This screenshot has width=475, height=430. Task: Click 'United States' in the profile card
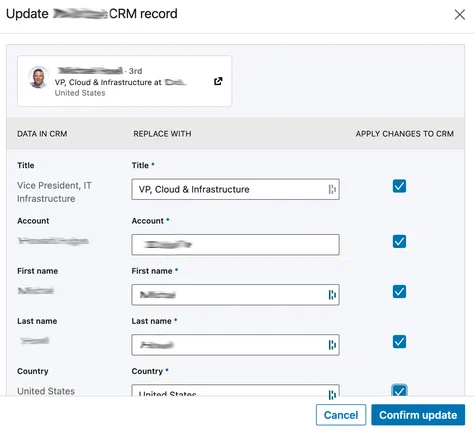click(x=80, y=93)
